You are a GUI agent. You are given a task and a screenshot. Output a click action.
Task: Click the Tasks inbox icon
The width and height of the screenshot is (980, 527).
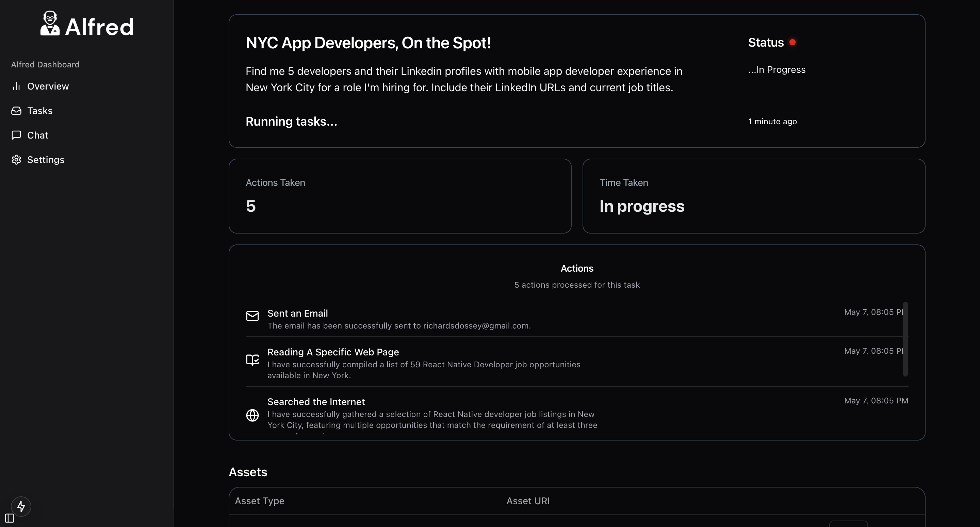coord(16,111)
